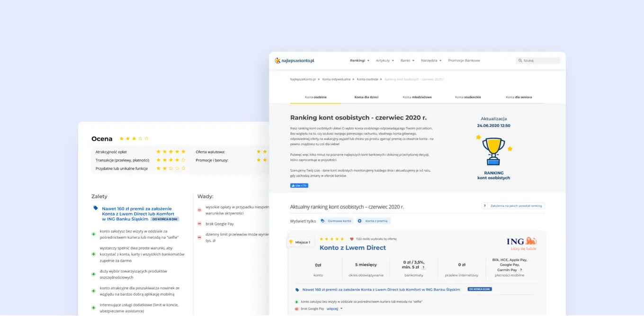The width and height of the screenshot is (644, 316).
Task: Go to Konta indywidualne breadcrumb
Action: [336, 79]
